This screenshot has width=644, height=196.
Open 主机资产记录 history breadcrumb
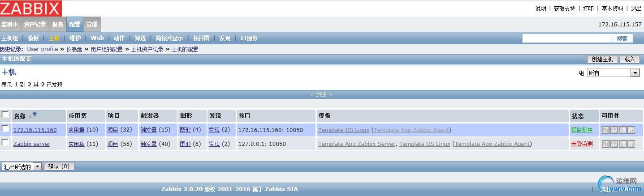[147, 49]
